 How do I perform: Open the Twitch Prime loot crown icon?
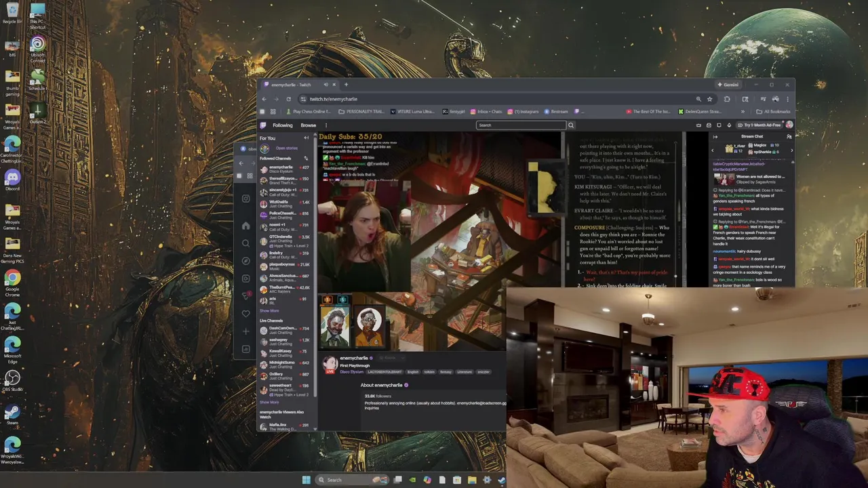[x=698, y=125]
